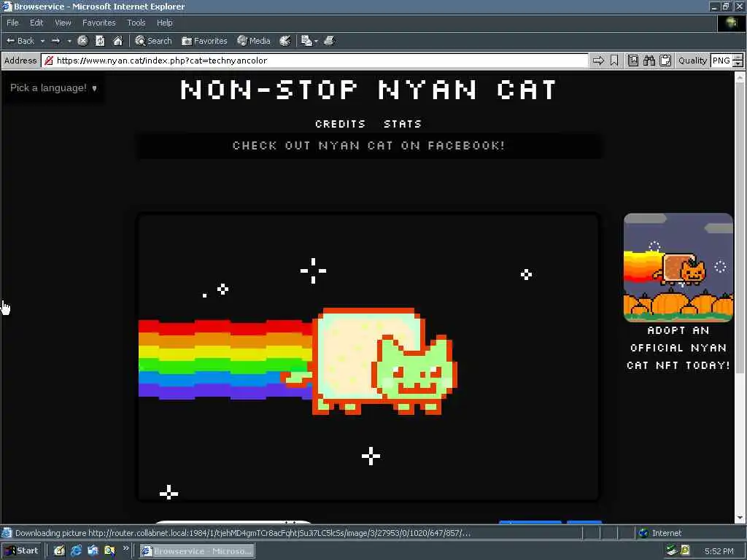Click Adopt an official Nyan Cat NFT text

click(678, 348)
